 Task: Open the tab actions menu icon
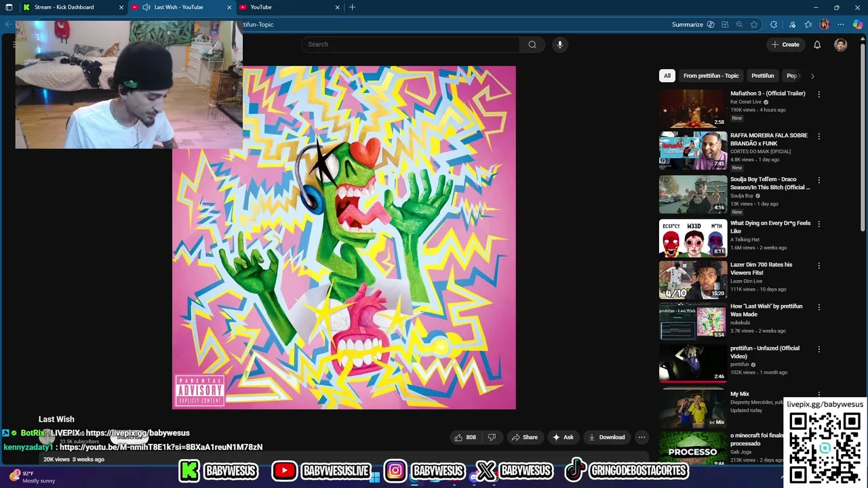(x=9, y=7)
